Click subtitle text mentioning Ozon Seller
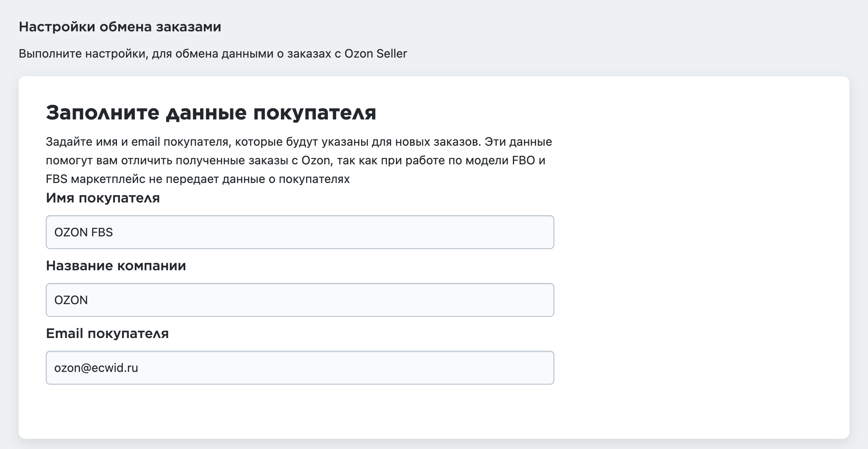Viewport: 868px width, 449px height. click(213, 54)
